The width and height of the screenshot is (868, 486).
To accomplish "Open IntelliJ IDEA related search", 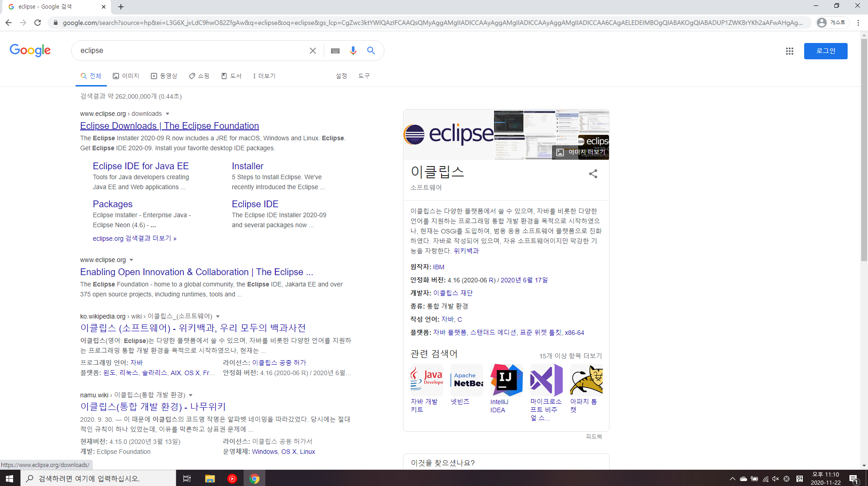I will (x=506, y=389).
